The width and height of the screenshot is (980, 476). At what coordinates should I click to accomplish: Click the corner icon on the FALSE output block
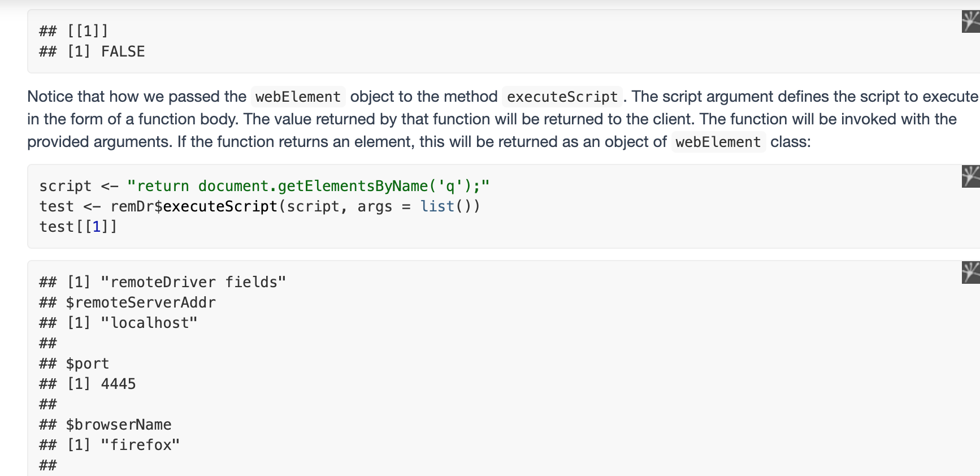point(971,22)
